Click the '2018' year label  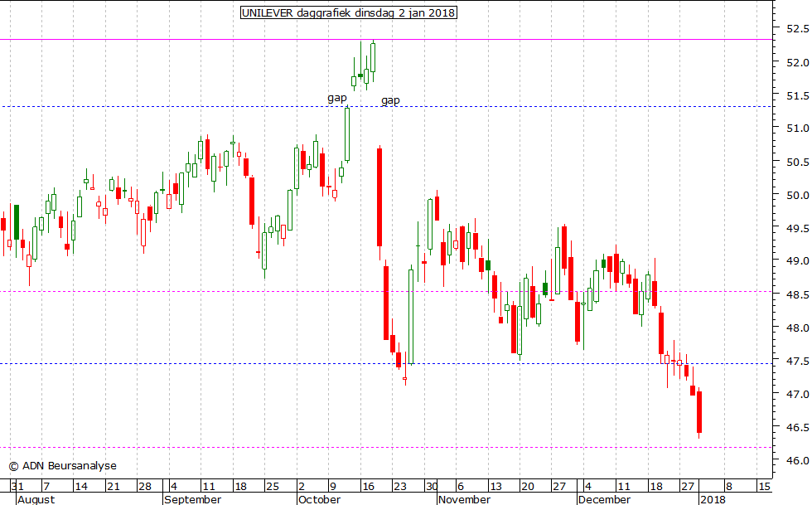713,499
